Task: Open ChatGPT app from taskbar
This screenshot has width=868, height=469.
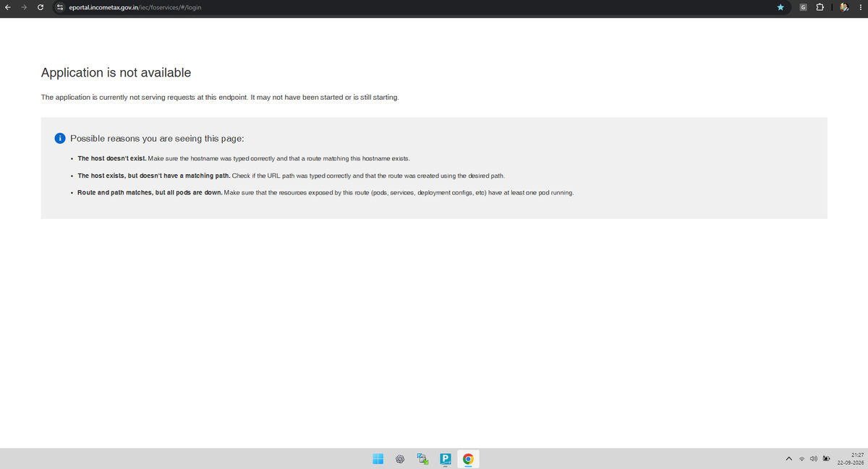Action: point(400,458)
